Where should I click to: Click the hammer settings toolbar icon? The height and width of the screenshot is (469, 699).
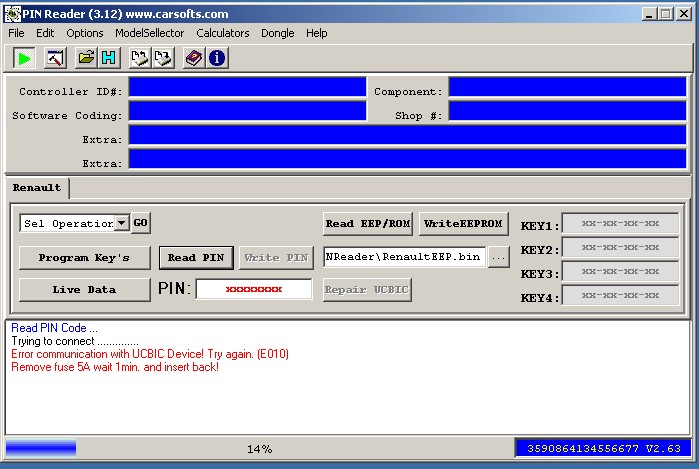tap(55, 58)
